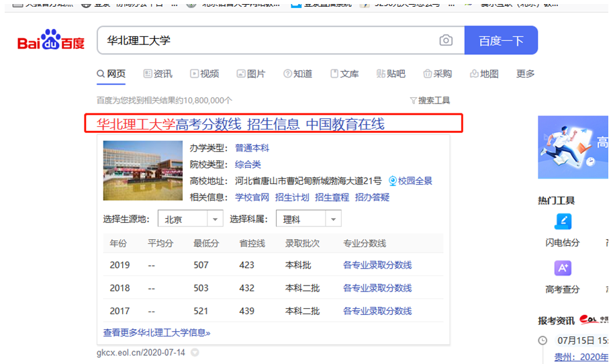
Task: Click the result count text 10,800,000个
Action: [x=207, y=101]
